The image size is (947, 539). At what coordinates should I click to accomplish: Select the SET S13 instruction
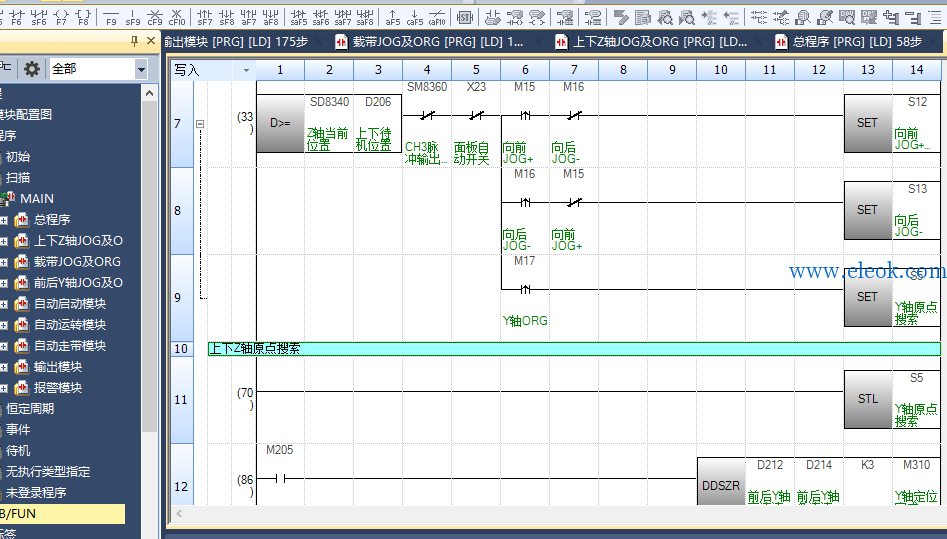(868, 210)
